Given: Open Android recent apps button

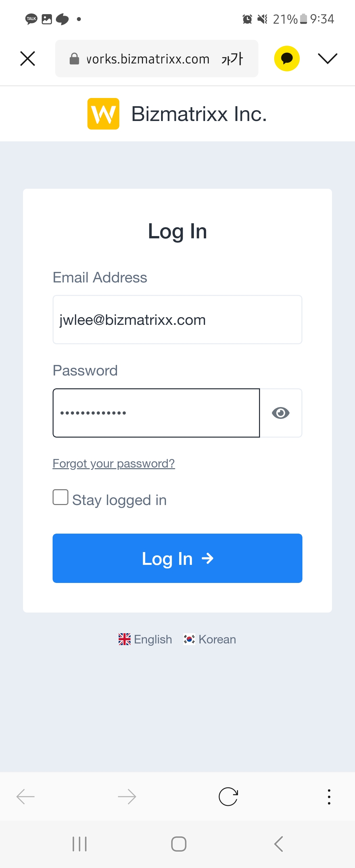Looking at the screenshot, I should click(80, 844).
